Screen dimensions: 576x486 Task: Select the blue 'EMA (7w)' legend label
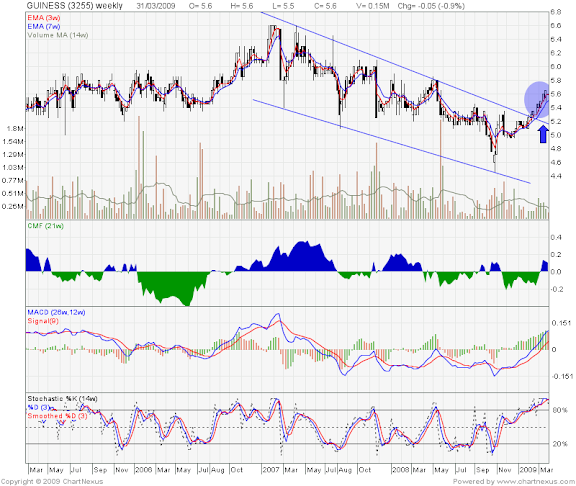click(44, 26)
